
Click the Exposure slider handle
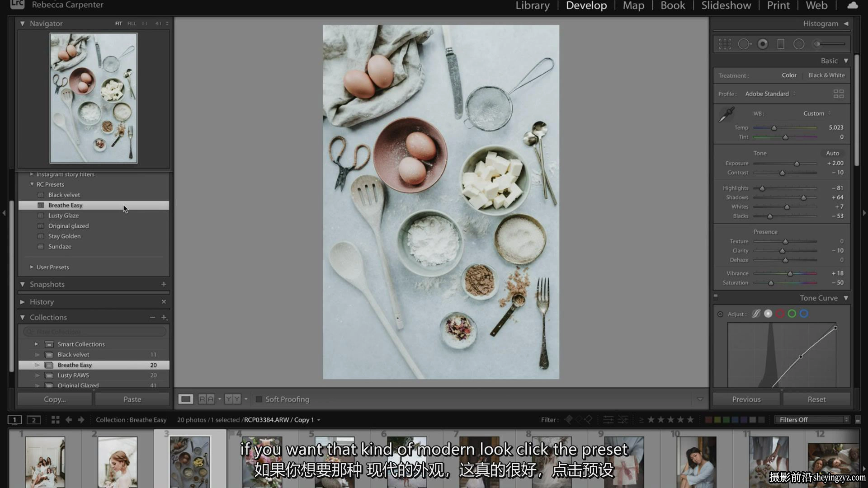(x=797, y=164)
